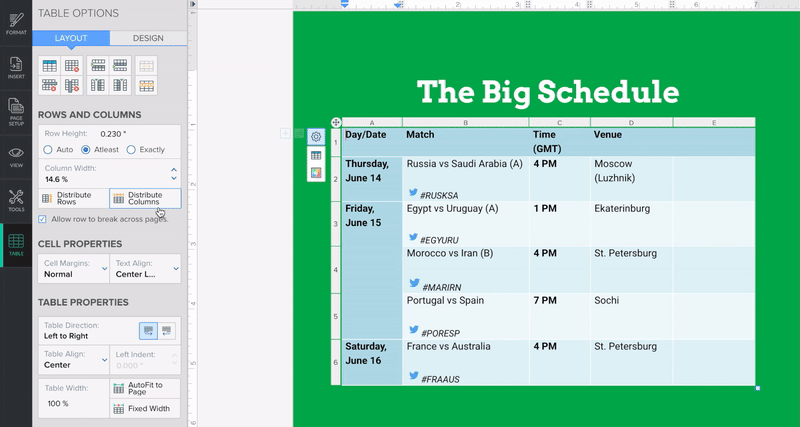Viewport: 800px width, 427px height.
Task: Expand the Table Align dropdown
Action: (x=72, y=360)
